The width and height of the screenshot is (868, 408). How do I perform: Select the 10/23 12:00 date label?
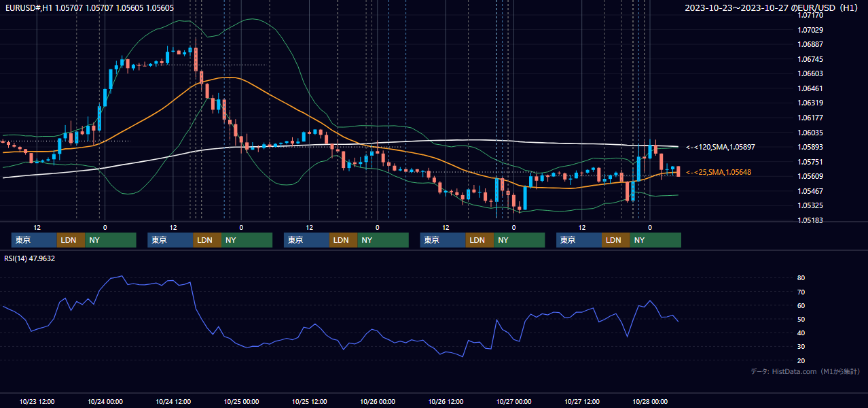click(37, 401)
